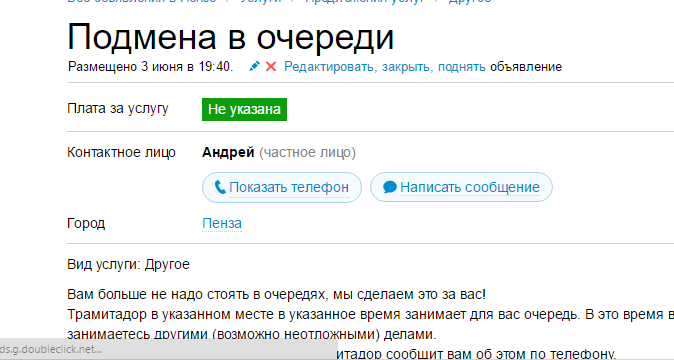The image size is (674, 360).
Task: Click the green Не указана badge
Action: (244, 110)
